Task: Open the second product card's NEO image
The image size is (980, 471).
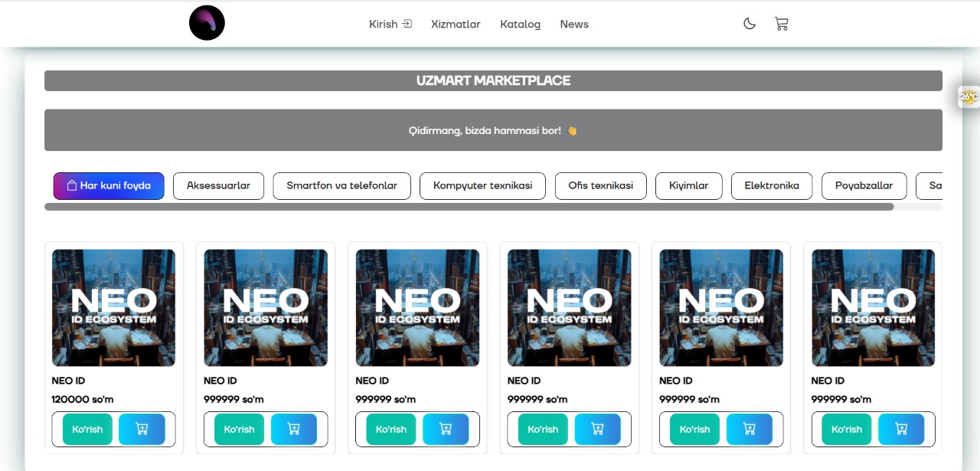Action: 266,308
